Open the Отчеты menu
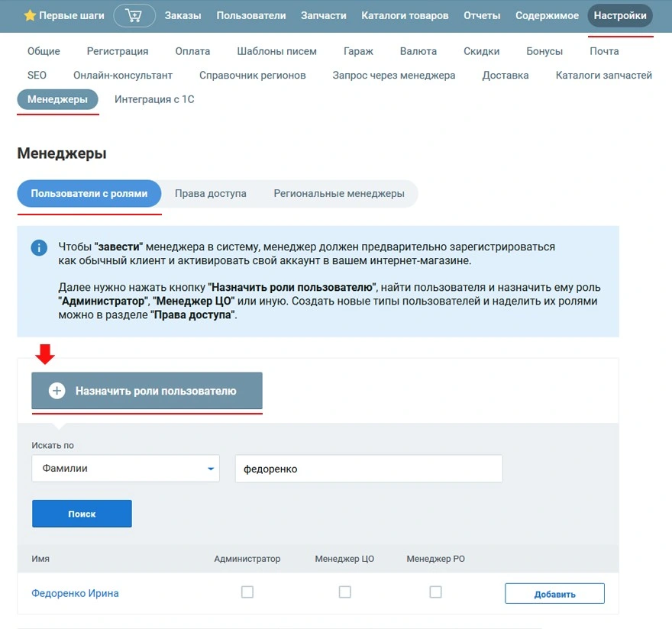Screen dimensions: 672x629 [x=482, y=16]
